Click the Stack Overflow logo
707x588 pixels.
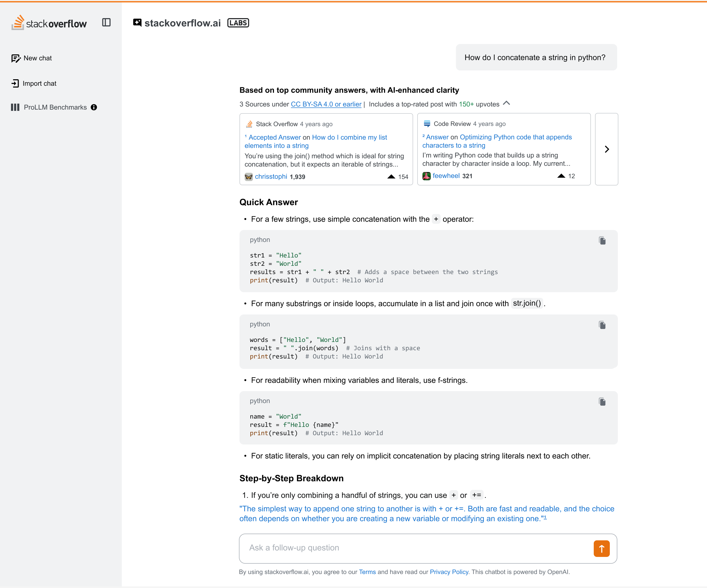(49, 23)
